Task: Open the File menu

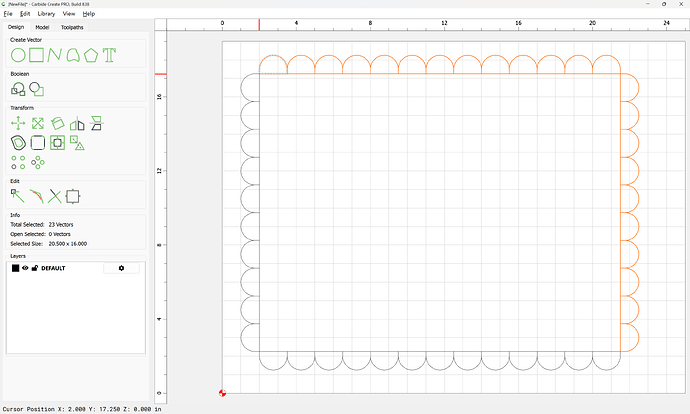Action: pos(8,14)
